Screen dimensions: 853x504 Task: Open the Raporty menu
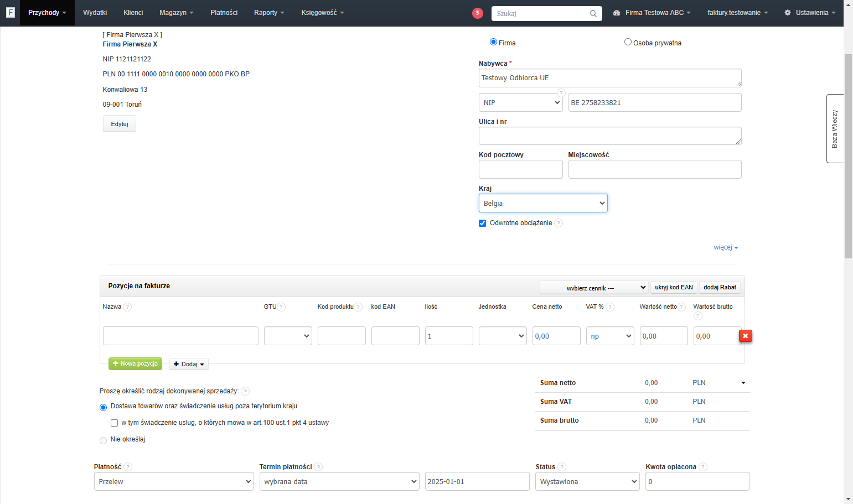pos(269,13)
